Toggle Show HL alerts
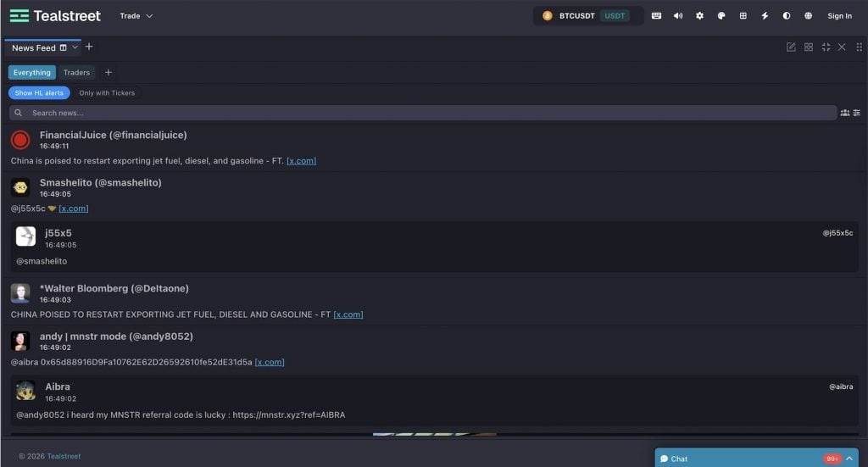Screen dimensions: 868x467 pyautogui.click(x=39, y=93)
